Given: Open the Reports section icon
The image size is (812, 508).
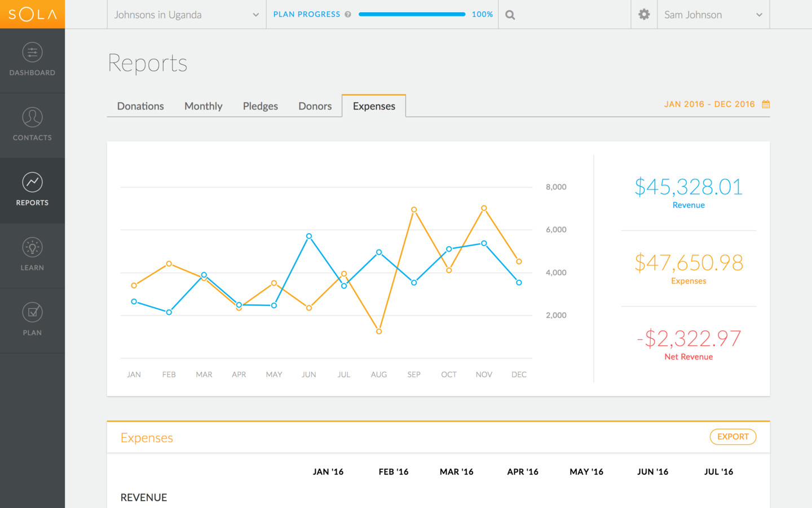Looking at the screenshot, I should (x=32, y=182).
